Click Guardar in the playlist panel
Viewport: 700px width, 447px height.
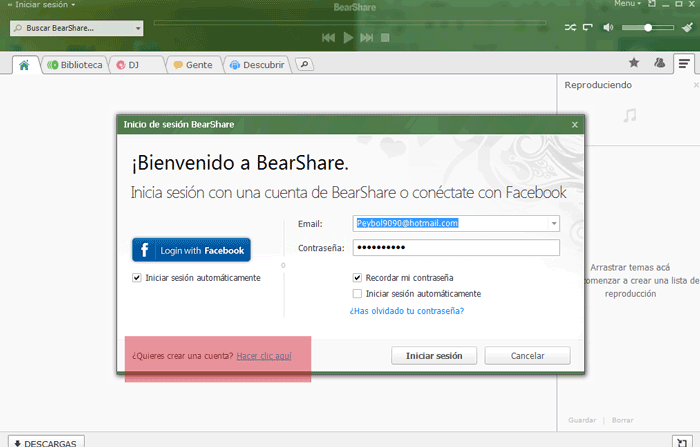(x=582, y=420)
